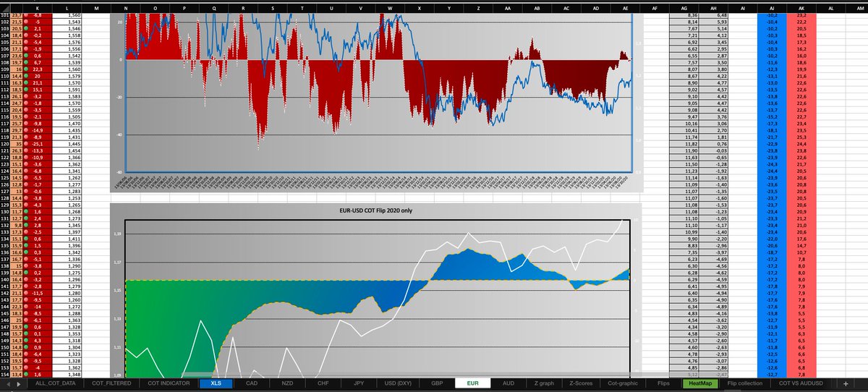Click cell with value -11,5 in column K
Viewport: 868px width, 392px height.
pyautogui.click(x=37, y=293)
